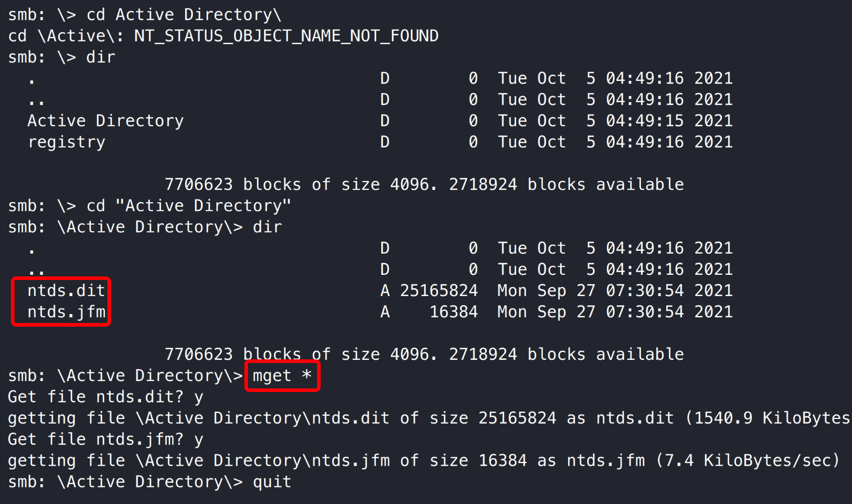The image size is (852, 504).
Task: Click the 07:30:54 timestamp in the ntds.jfm row
Action: point(644,312)
